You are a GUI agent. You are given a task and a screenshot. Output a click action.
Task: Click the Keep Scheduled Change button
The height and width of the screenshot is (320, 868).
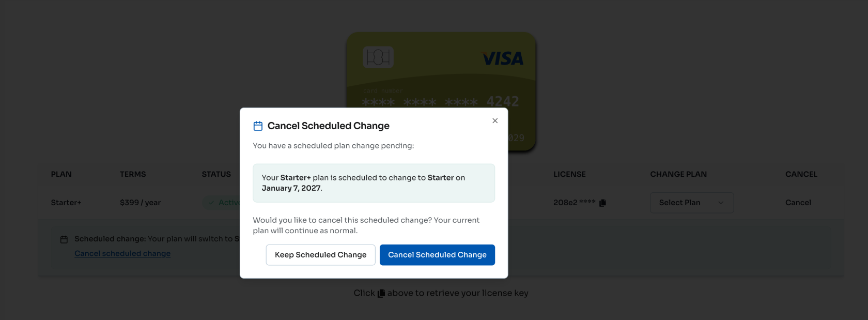pos(320,255)
